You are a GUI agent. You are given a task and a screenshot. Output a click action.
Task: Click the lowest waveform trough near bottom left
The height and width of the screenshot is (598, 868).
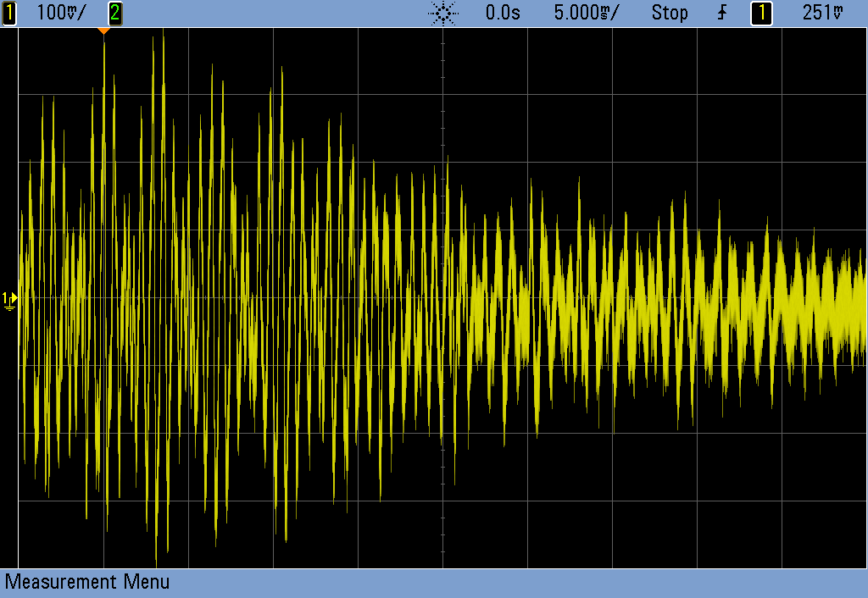tap(157, 562)
